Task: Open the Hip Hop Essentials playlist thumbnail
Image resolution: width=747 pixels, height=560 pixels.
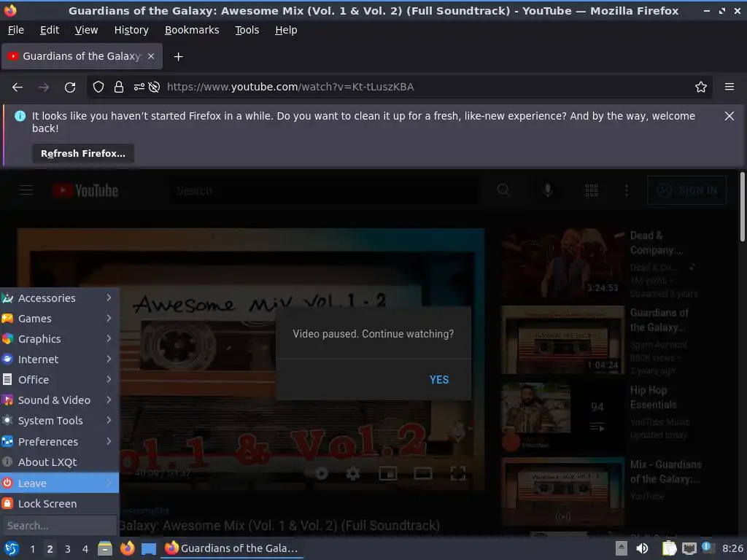Action: [x=562, y=417]
